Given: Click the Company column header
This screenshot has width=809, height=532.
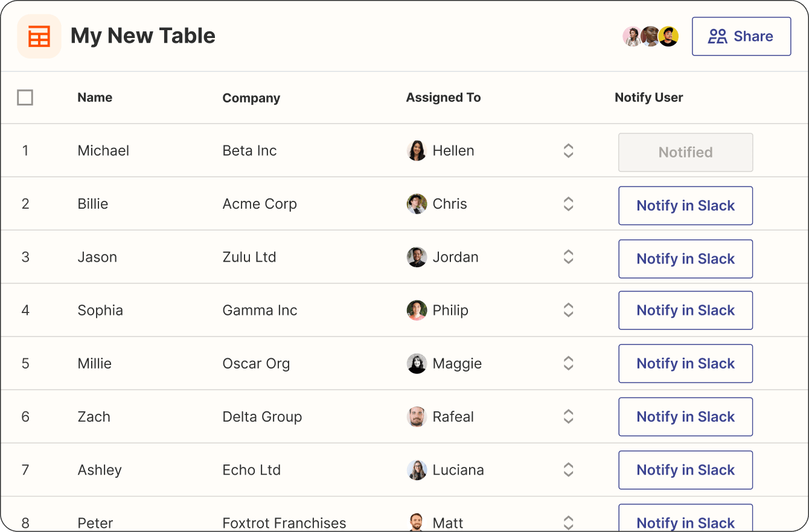Looking at the screenshot, I should coord(251,97).
